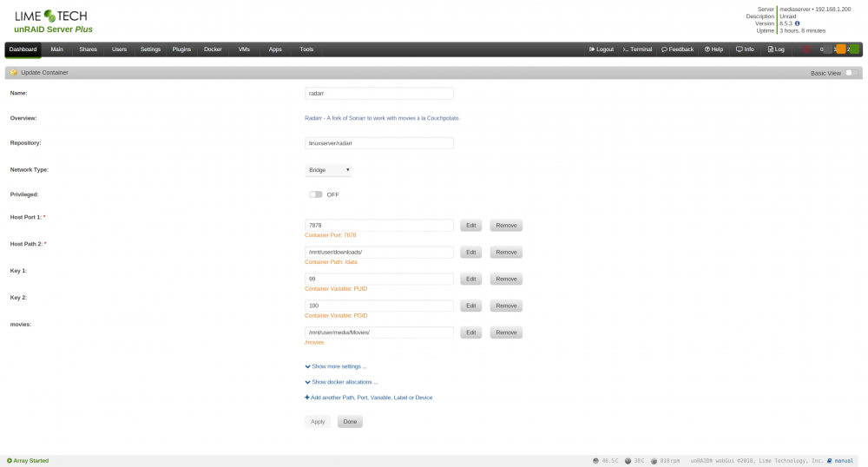Click the Apply button

coord(318,422)
